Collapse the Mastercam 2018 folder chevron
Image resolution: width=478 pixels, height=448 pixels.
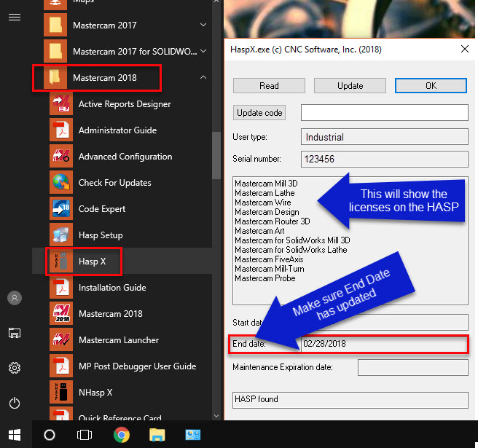click(x=203, y=77)
